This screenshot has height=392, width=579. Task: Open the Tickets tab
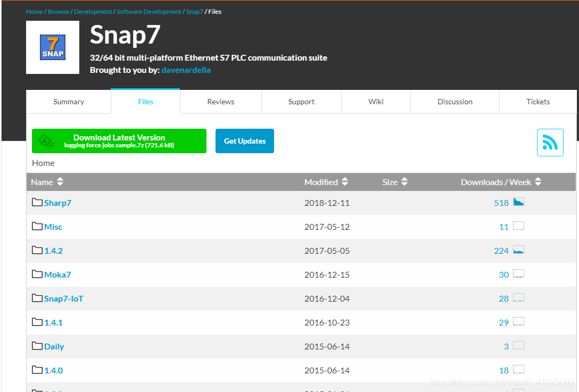click(x=538, y=102)
